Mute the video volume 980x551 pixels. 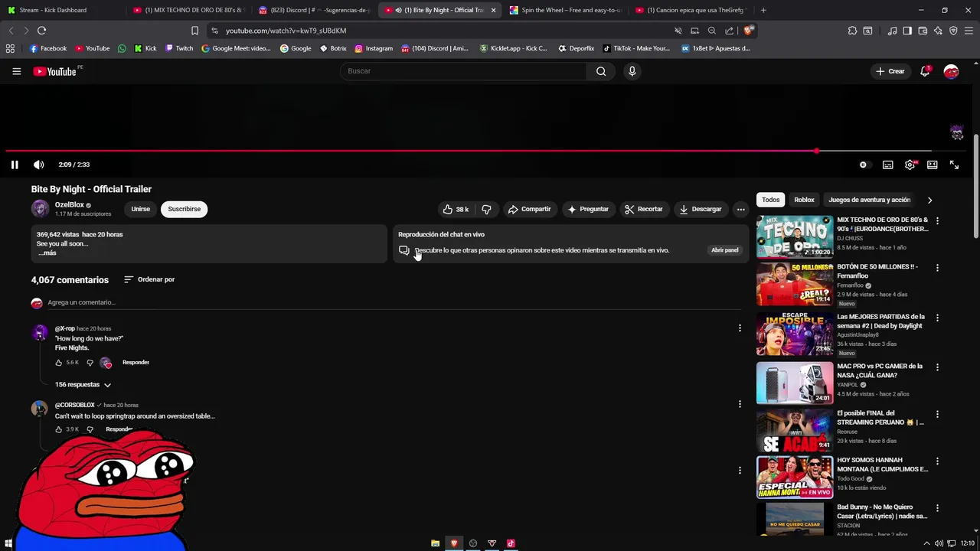point(39,165)
